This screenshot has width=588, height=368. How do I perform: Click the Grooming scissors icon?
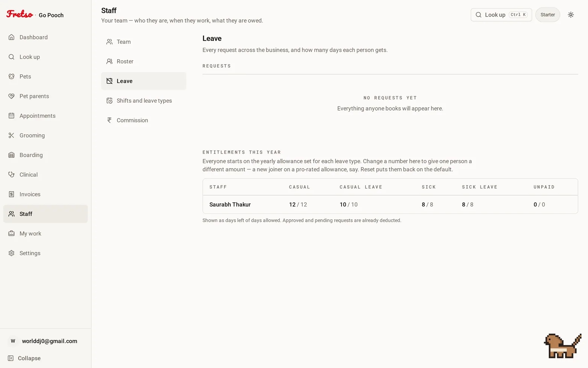pos(12,135)
